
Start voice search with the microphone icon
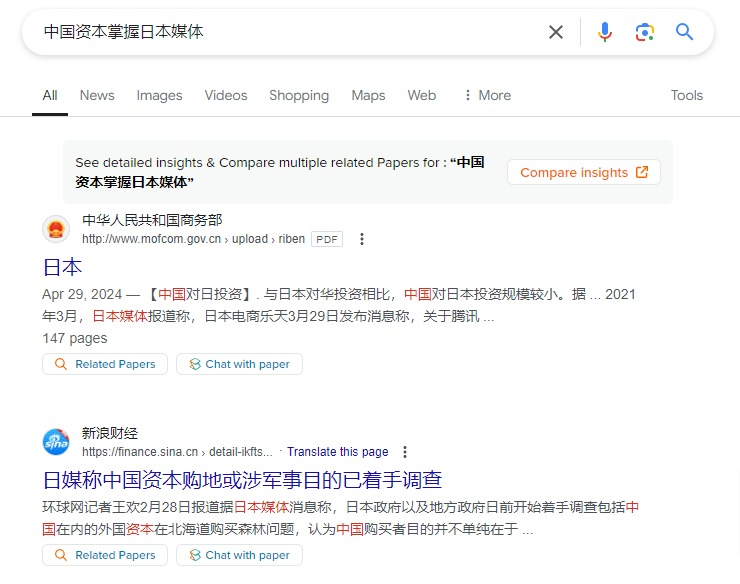click(605, 32)
